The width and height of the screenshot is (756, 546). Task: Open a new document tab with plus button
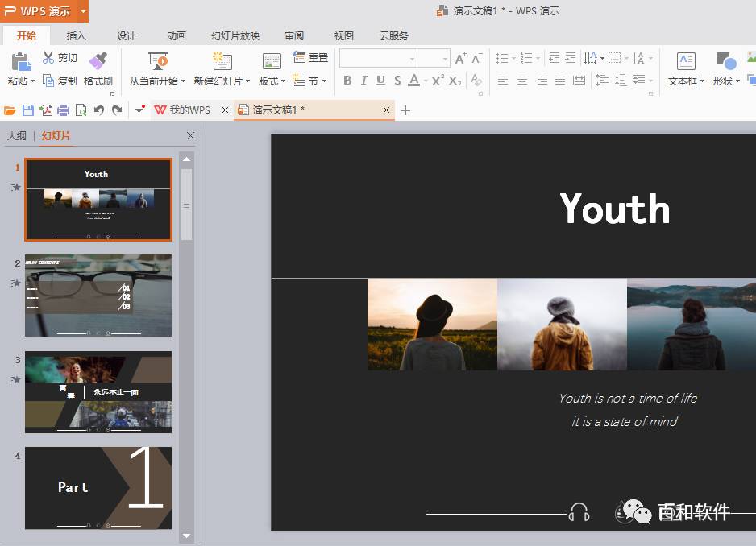pos(405,110)
